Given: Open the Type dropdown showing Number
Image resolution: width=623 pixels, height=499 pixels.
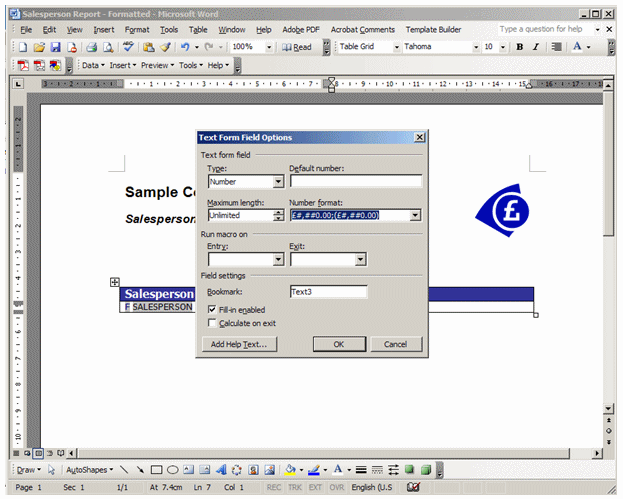Looking at the screenshot, I should click(278, 182).
